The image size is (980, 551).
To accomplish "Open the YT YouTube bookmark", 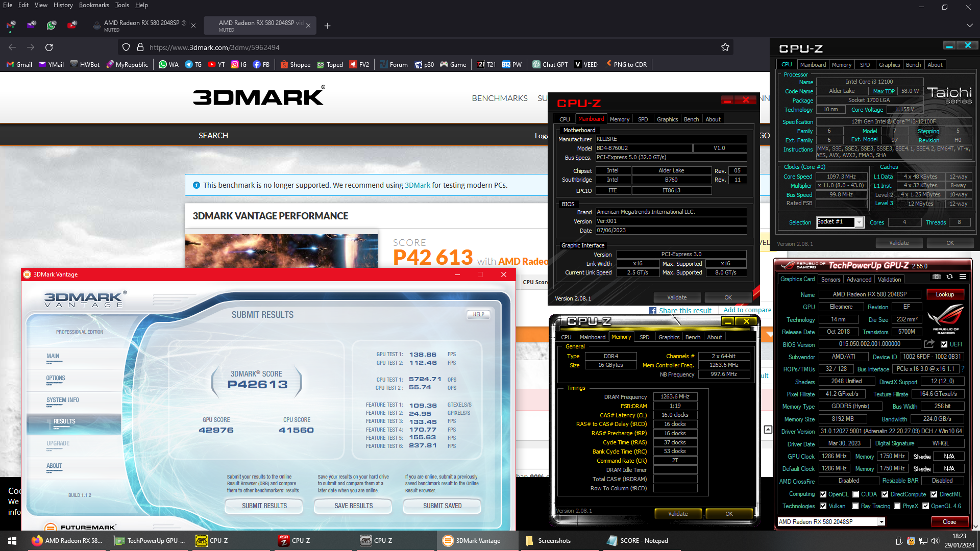I will (x=216, y=65).
